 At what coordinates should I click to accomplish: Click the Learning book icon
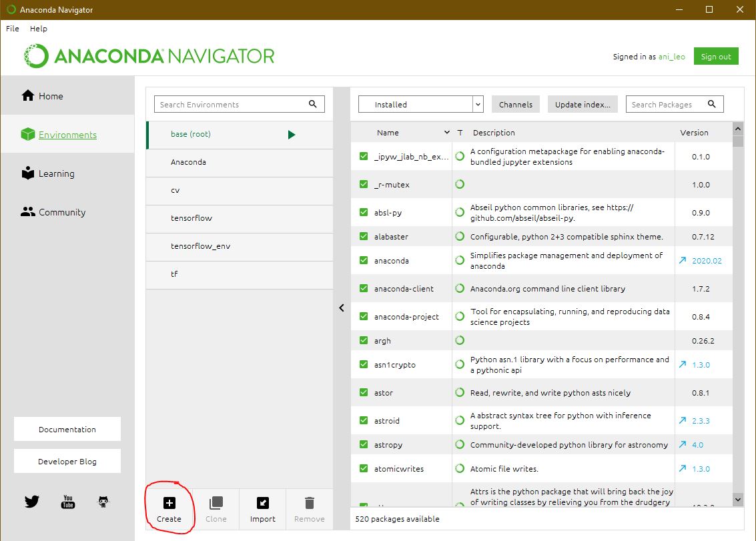pos(28,173)
